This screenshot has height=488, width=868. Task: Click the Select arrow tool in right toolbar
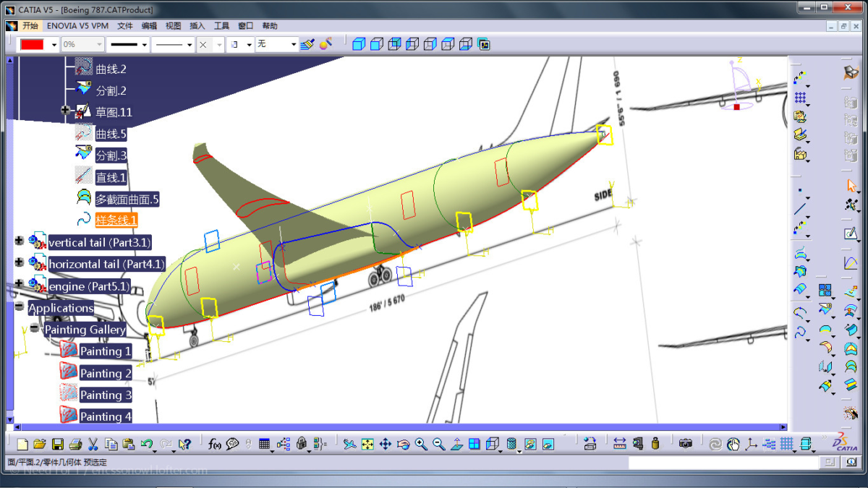(x=851, y=186)
